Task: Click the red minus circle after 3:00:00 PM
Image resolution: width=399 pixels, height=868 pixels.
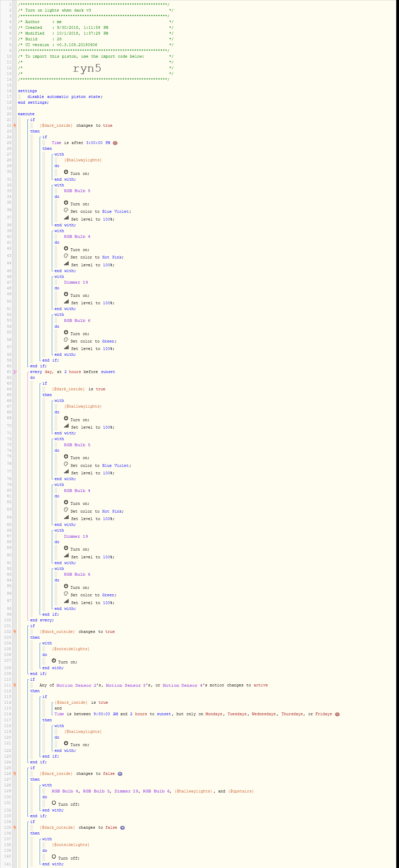Action: click(x=115, y=143)
